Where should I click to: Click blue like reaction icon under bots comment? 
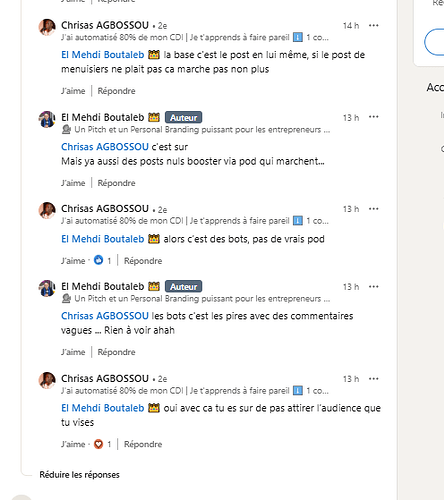(98, 260)
